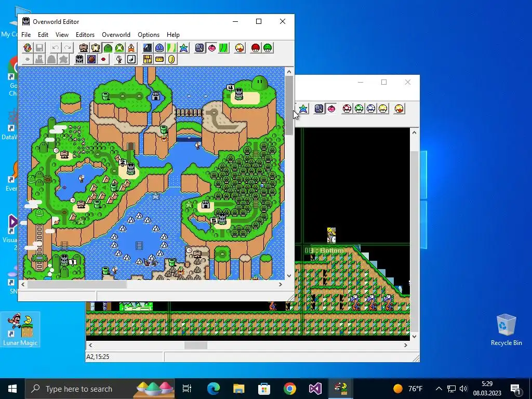Click the blue mushroom in the level editor toolbar
This screenshot has height=399, width=532.
(x=371, y=109)
